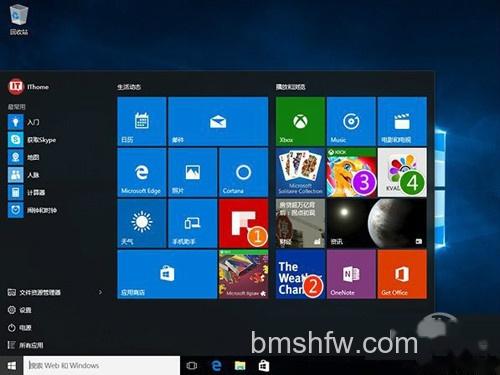Open the colorful flower app tile
This screenshot has width=500, height=375.
(x=402, y=172)
